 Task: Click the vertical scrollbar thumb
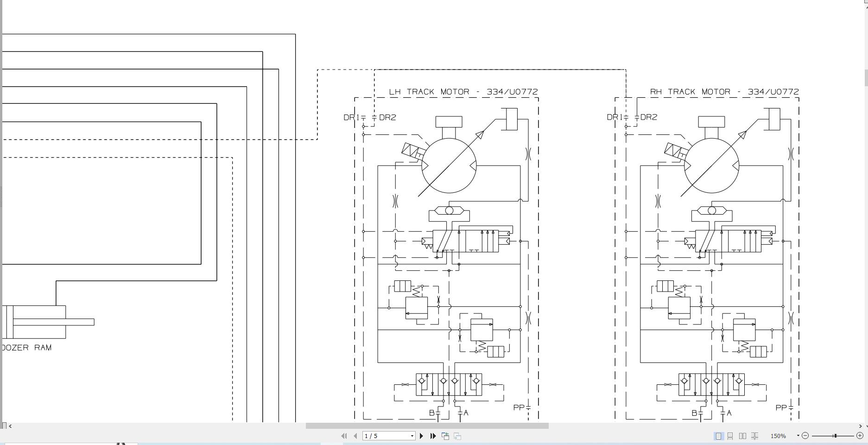click(x=866, y=78)
